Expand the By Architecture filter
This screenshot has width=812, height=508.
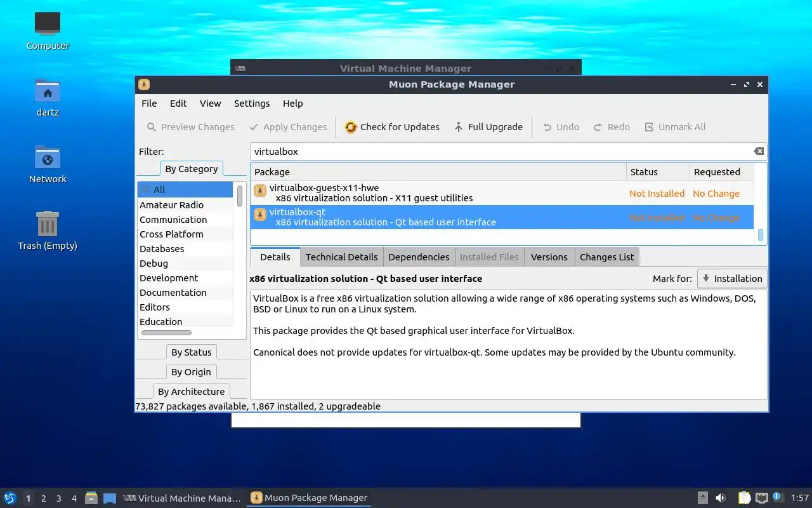coord(192,392)
